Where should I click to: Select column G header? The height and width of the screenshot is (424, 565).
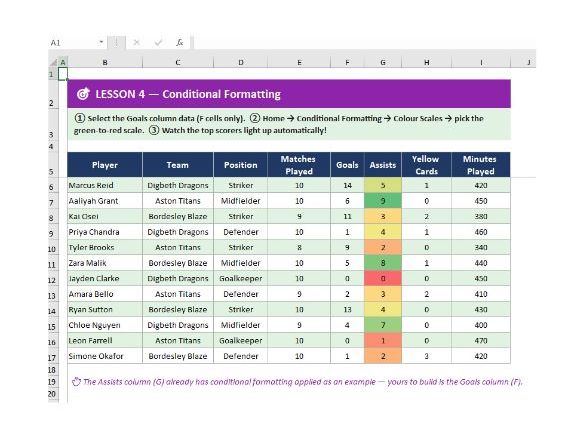pos(383,62)
